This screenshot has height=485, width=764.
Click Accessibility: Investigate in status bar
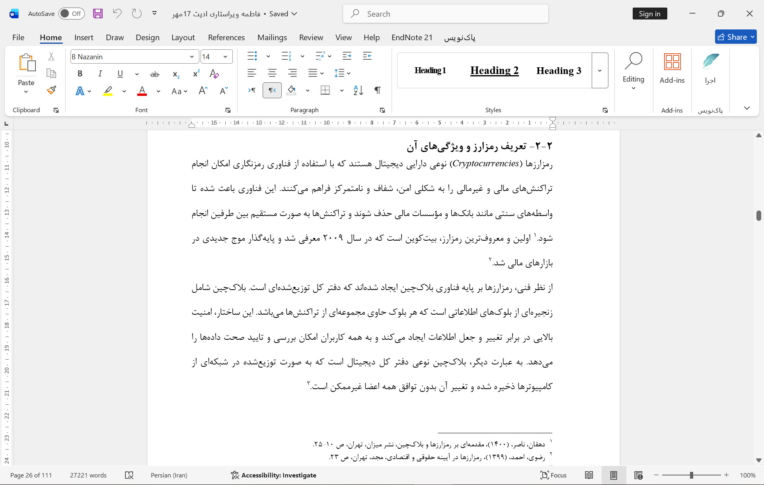pyautogui.click(x=273, y=475)
